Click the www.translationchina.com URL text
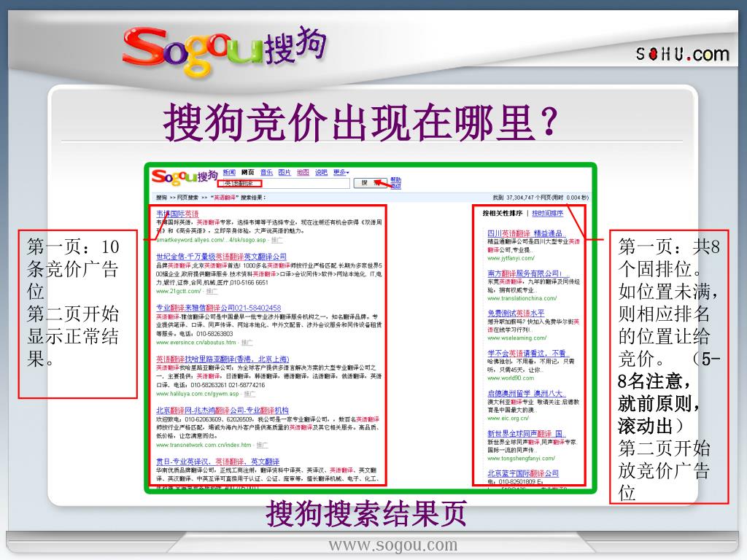Viewport: 747px width, 560px height. [522, 298]
